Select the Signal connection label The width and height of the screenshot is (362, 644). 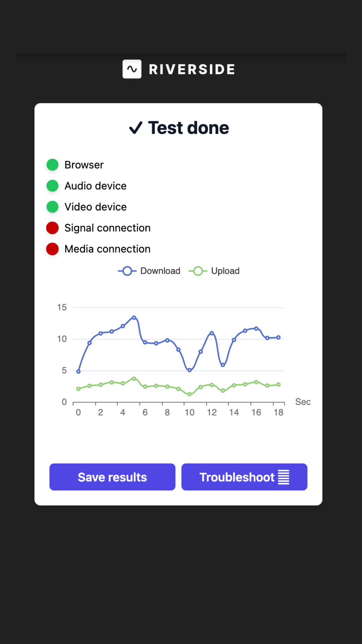click(107, 228)
